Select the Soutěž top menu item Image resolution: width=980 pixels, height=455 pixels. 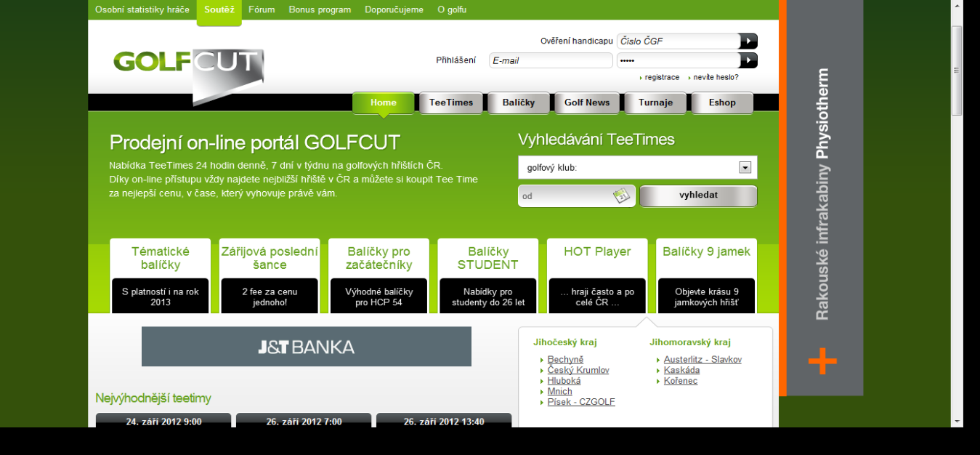pyautogui.click(x=219, y=10)
